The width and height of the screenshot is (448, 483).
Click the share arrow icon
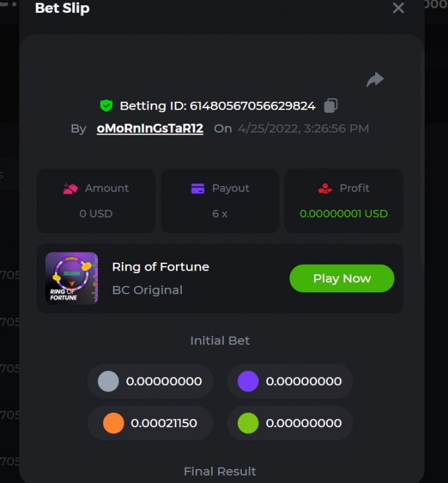coord(375,80)
